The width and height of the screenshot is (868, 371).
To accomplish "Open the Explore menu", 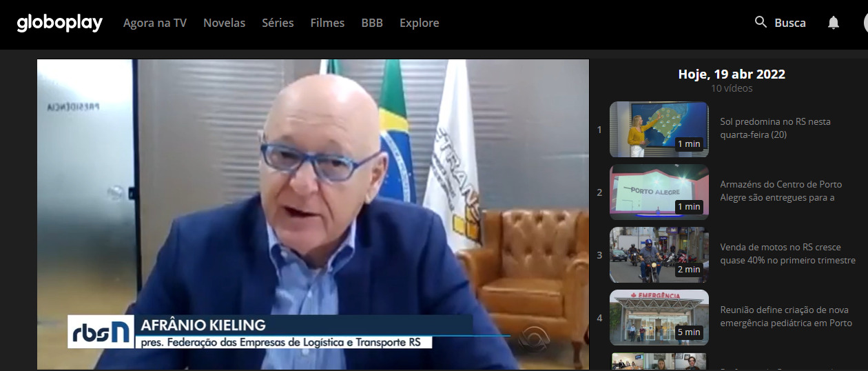I will tap(419, 23).
